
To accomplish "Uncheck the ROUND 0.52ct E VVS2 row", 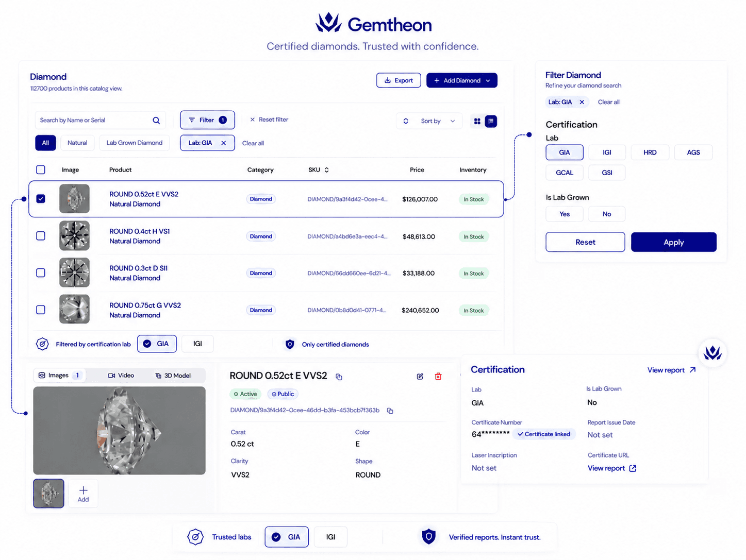I will tap(41, 199).
